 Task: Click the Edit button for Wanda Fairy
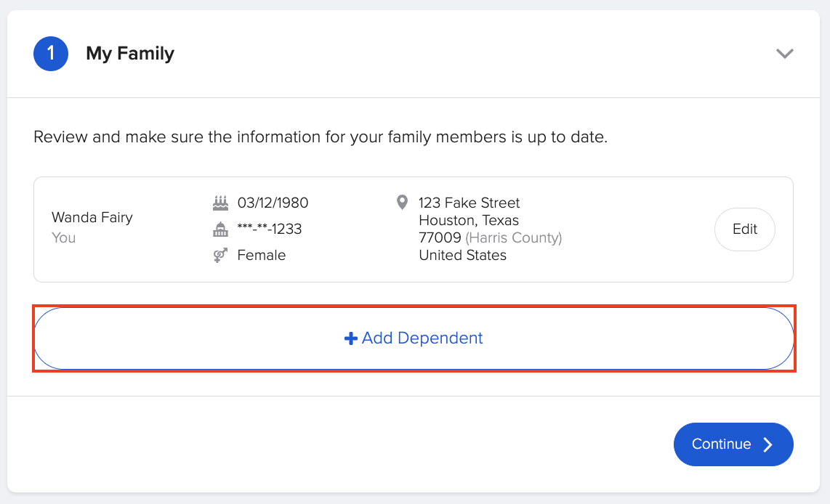click(x=744, y=229)
